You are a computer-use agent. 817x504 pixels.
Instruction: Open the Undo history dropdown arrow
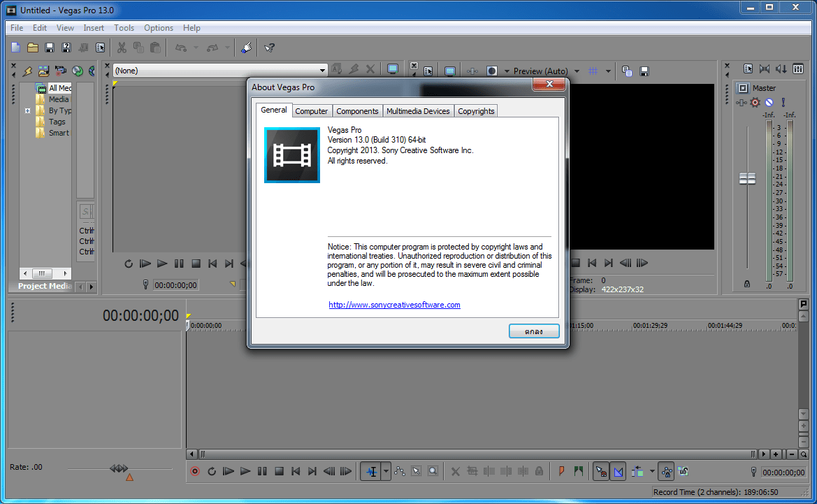(x=196, y=48)
